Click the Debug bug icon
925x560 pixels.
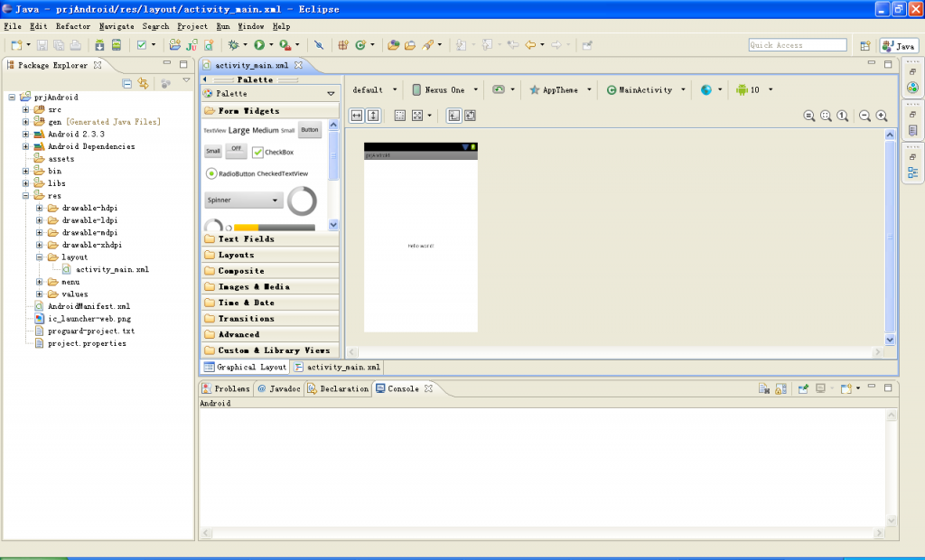234,45
